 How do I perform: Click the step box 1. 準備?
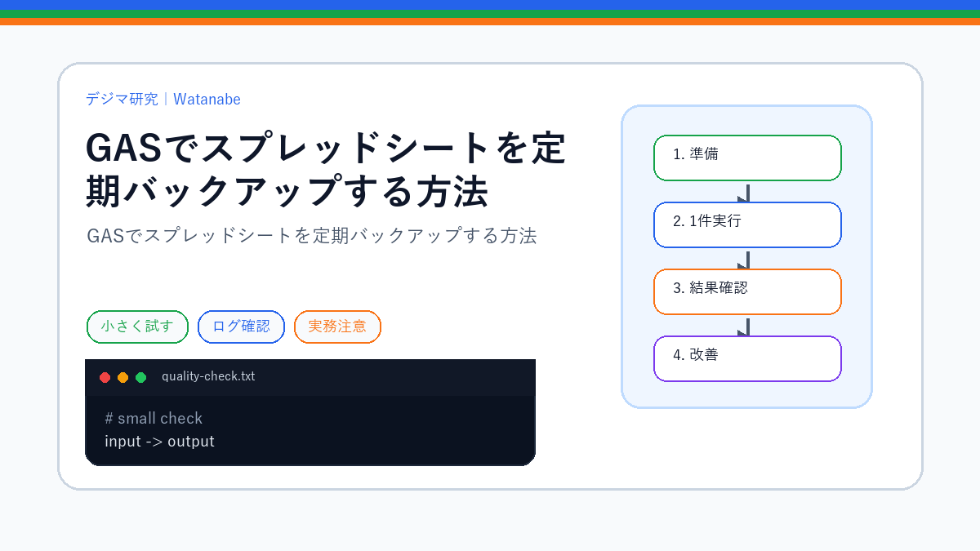tap(747, 158)
